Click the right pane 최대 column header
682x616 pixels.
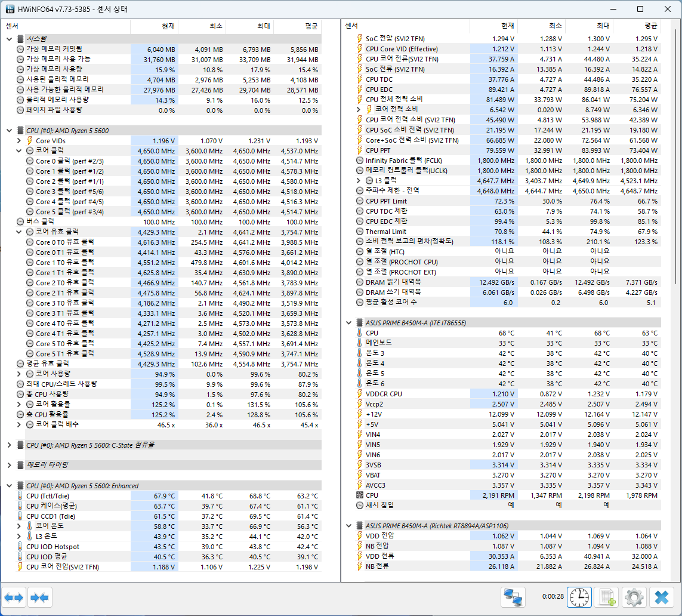pos(589,26)
